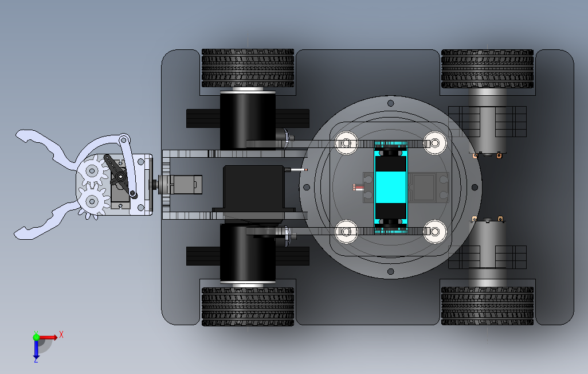Select the small gray gearmotor behind the gripper
The width and height of the screenshot is (588, 374).
click(x=179, y=184)
